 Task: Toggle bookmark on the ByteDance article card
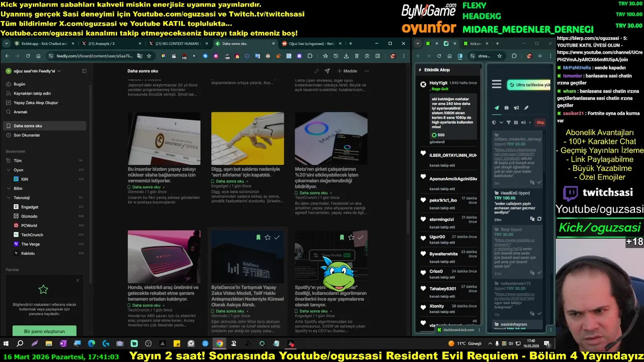click(x=259, y=237)
